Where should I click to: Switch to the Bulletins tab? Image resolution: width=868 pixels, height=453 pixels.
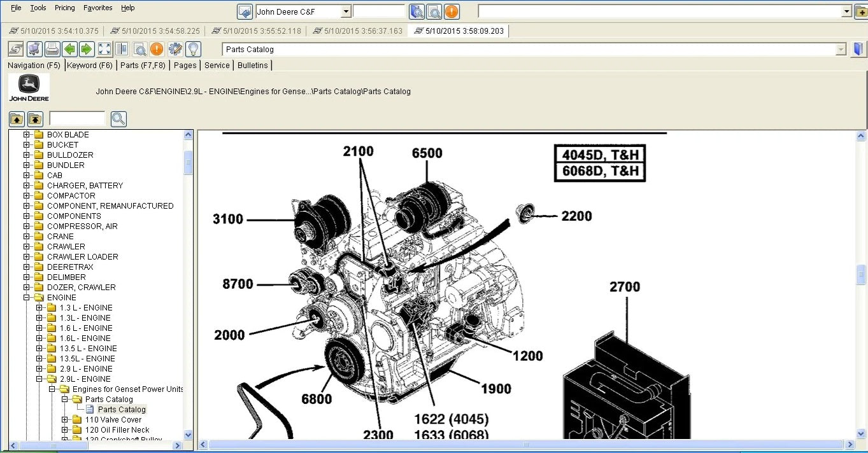click(253, 65)
